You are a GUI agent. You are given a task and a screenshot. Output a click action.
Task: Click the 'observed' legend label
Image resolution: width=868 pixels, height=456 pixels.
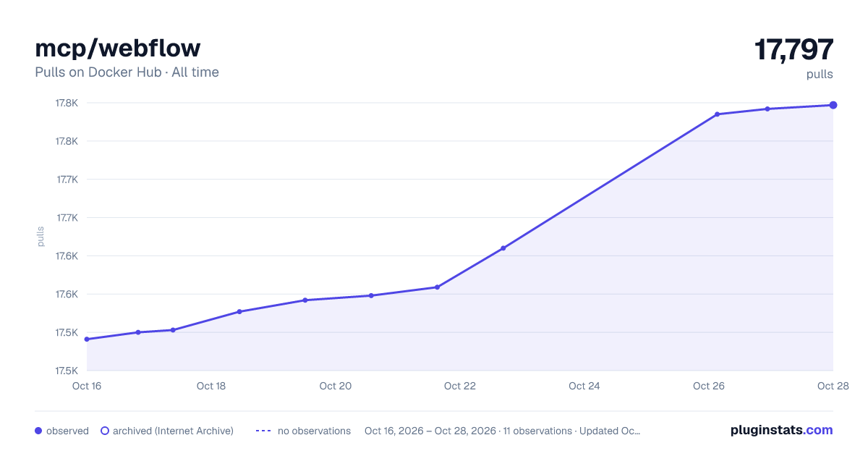67,431
